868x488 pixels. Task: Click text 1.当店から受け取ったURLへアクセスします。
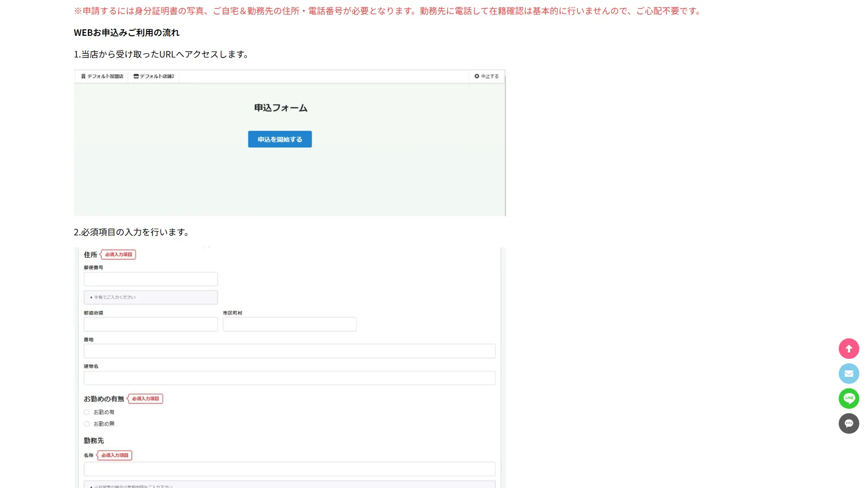tap(163, 54)
